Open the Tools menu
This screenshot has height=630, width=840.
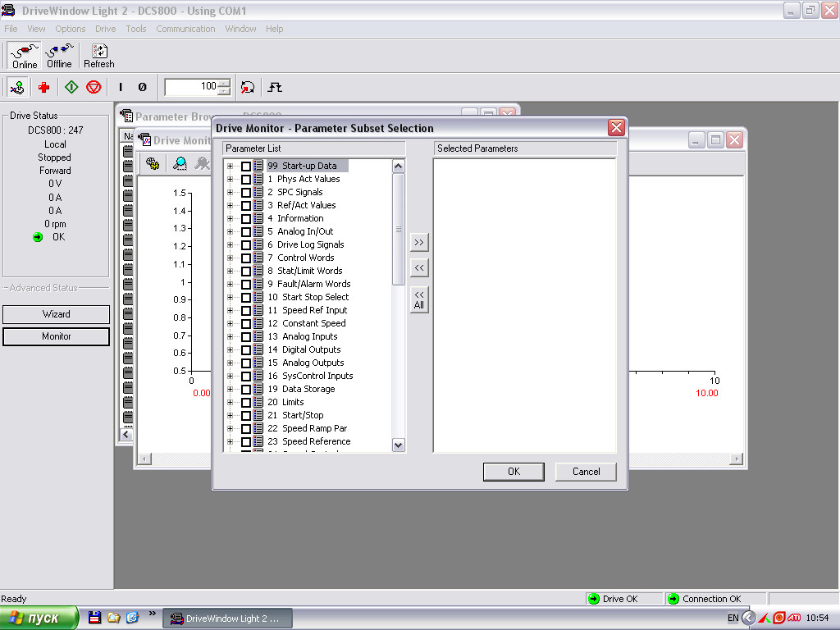(x=136, y=29)
